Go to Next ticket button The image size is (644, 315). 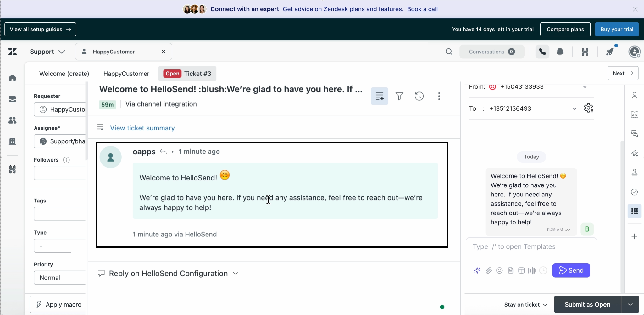click(x=623, y=73)
